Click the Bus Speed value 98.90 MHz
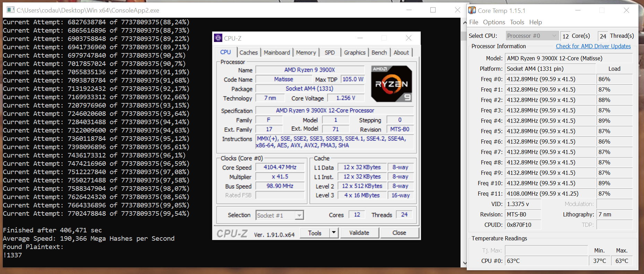Image resolution: width=644 pixels, height=274 pixels. (280, 186)
